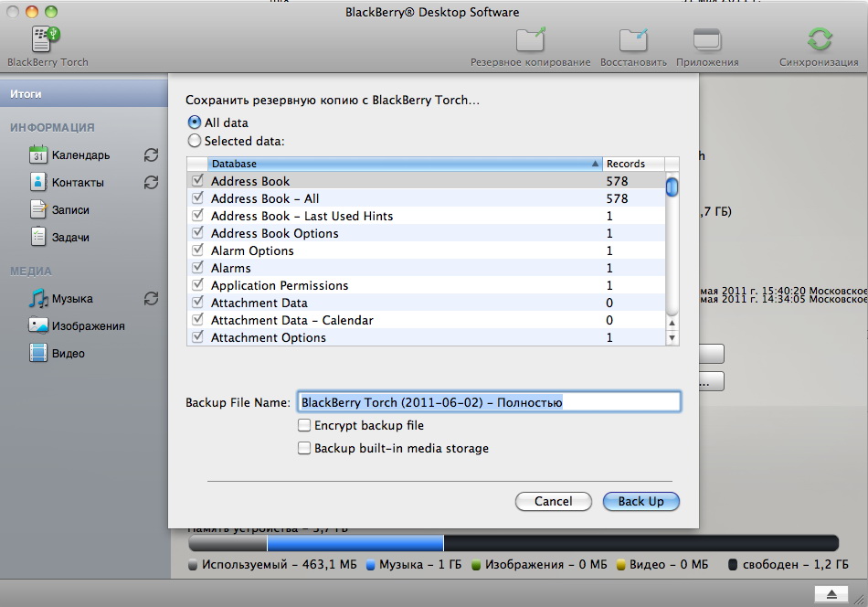Enable Encrypt backup file checkbox
Viewport: 868px width, 607px height.
(304, 425)
